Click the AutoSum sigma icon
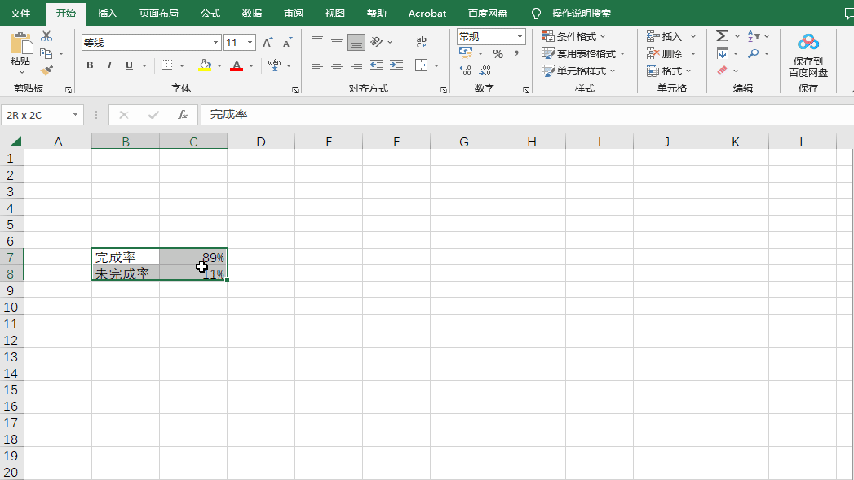 click(x=722, y=36)
